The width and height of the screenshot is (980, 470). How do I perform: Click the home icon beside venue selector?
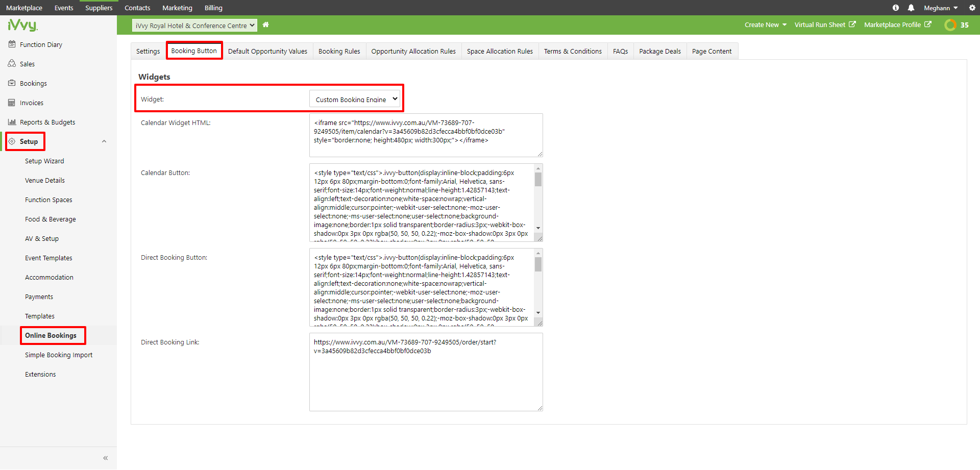click(265, 24)
